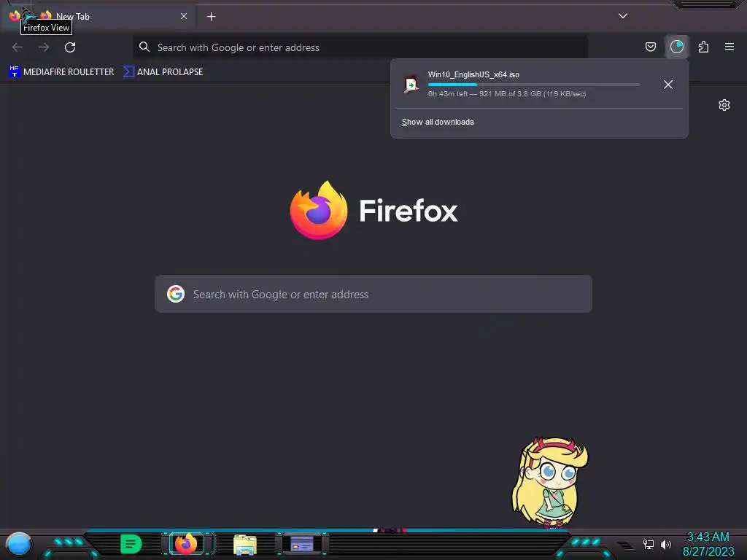Toggle the downloads panel button
The image size is (747, 560).
[677, 47]
